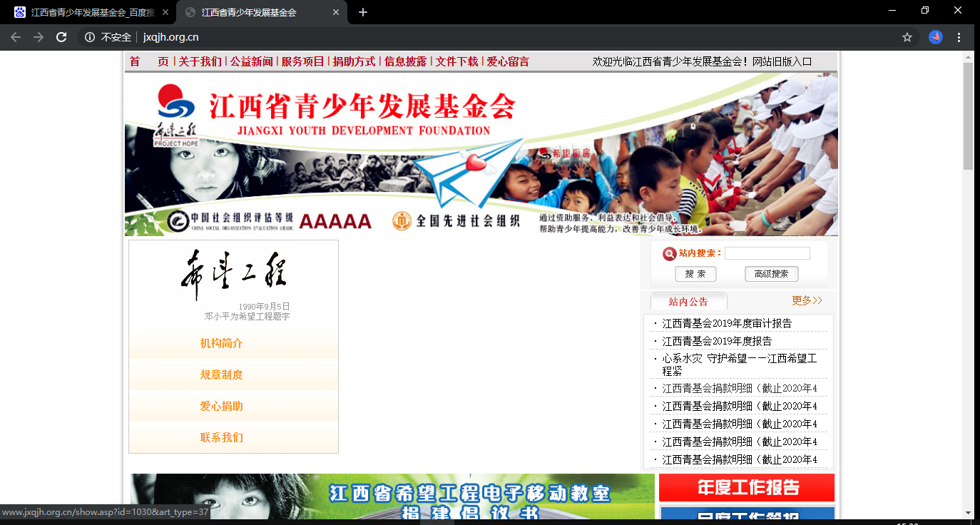
Task: Reload the page with the refresh icon
Action: [61, 37]
